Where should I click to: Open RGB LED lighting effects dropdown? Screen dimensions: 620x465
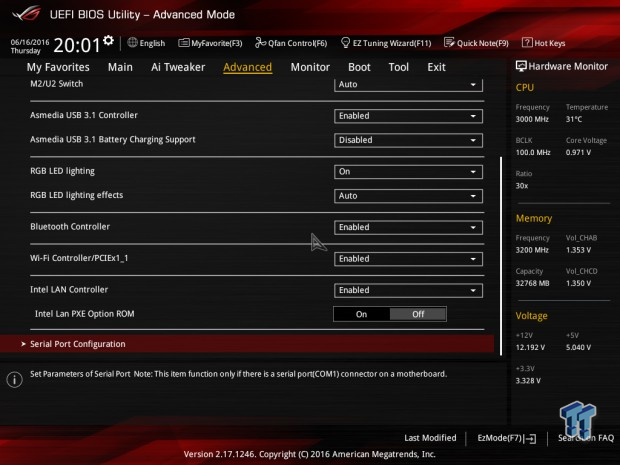[408, 196]
